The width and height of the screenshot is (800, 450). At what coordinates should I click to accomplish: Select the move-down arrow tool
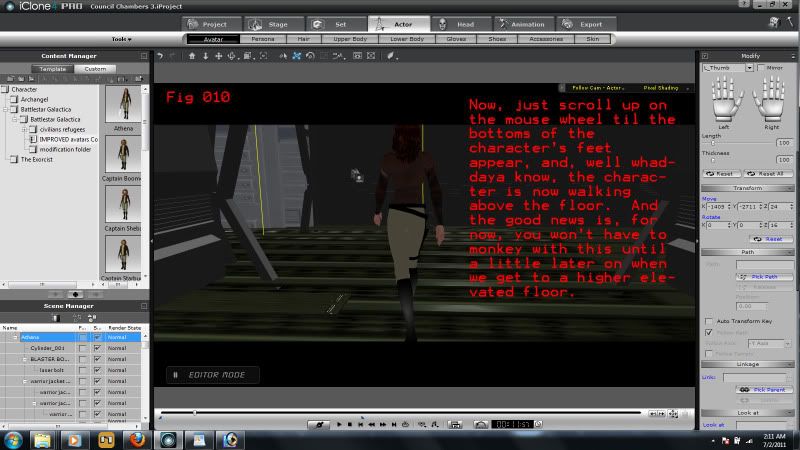(206, 56)
